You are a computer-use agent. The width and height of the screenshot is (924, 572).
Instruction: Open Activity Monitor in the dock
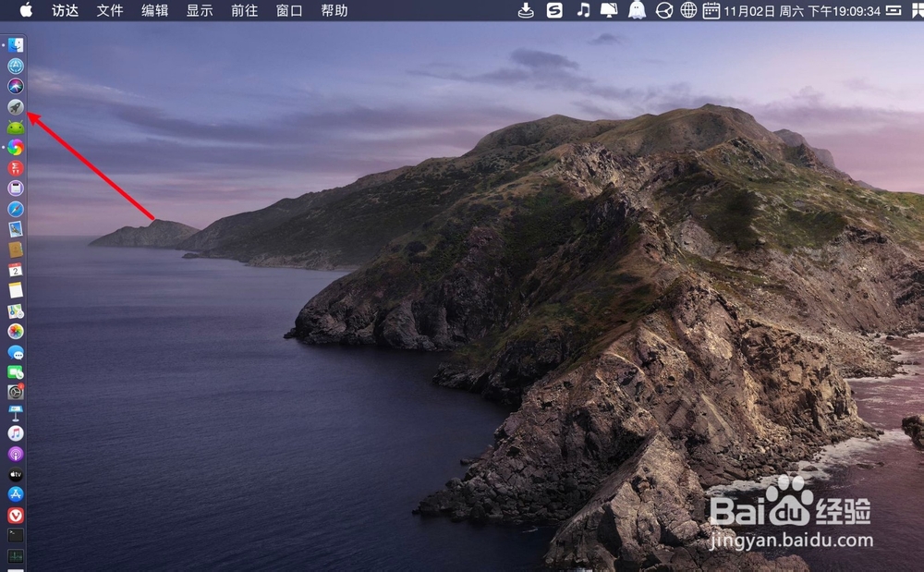coord(16,556)
